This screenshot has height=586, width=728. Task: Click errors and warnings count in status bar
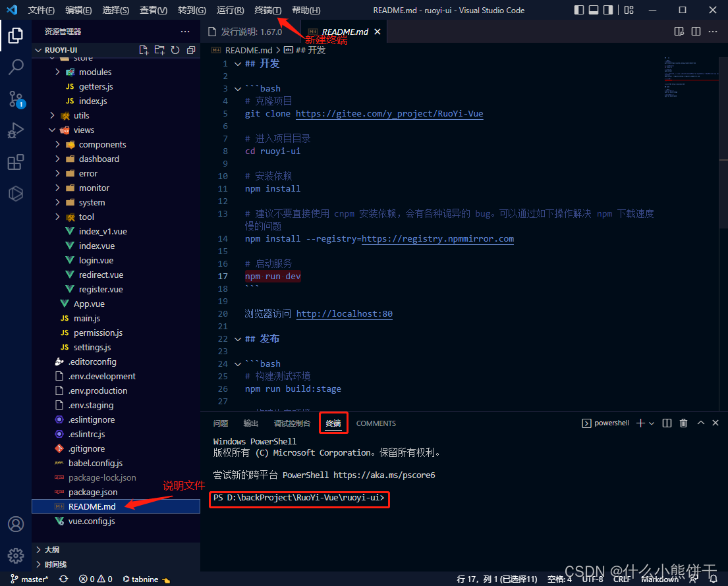(x=96, y=579)
